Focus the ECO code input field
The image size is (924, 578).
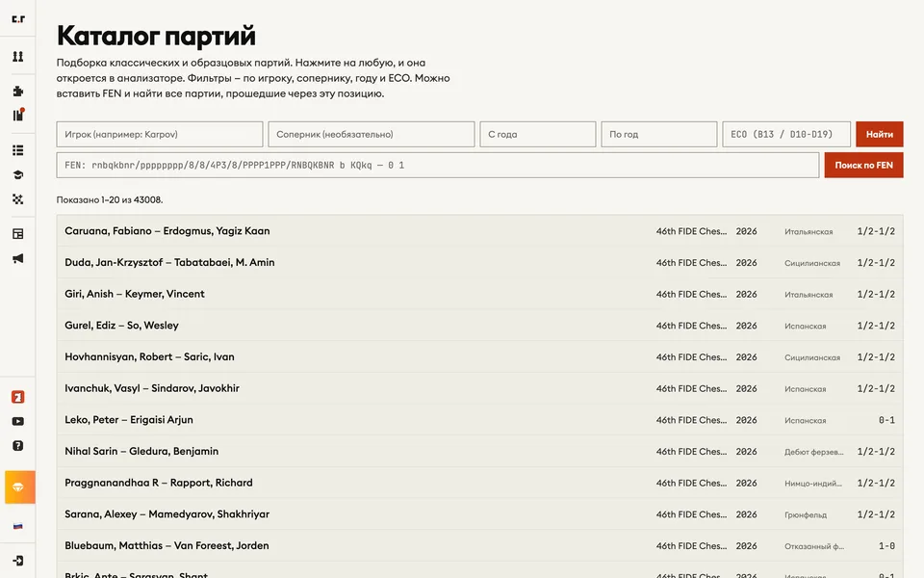(x=786, y=135)
